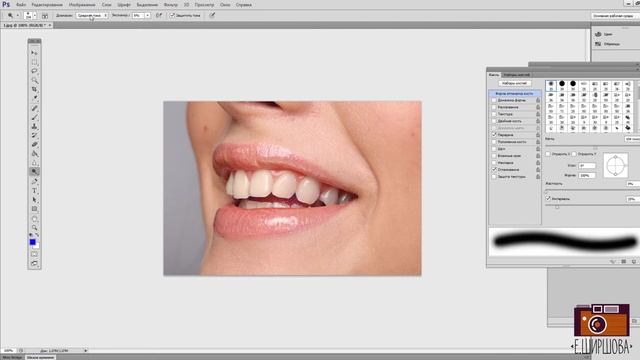The height and width of the screenshot is (360, 640).
Task: Select Форма отпечатка кисти section
Action: tap(515, 93)
